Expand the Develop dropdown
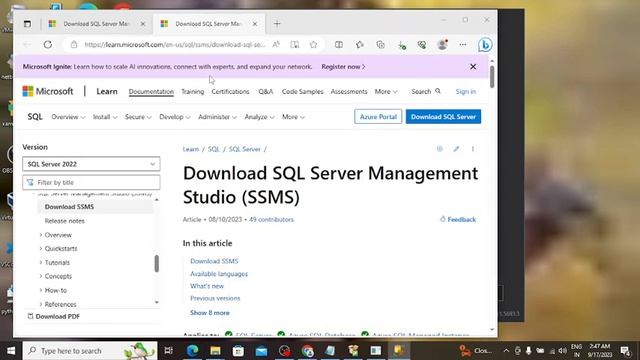The height and width of the screenshot is (360, 640). coord(175,117)
